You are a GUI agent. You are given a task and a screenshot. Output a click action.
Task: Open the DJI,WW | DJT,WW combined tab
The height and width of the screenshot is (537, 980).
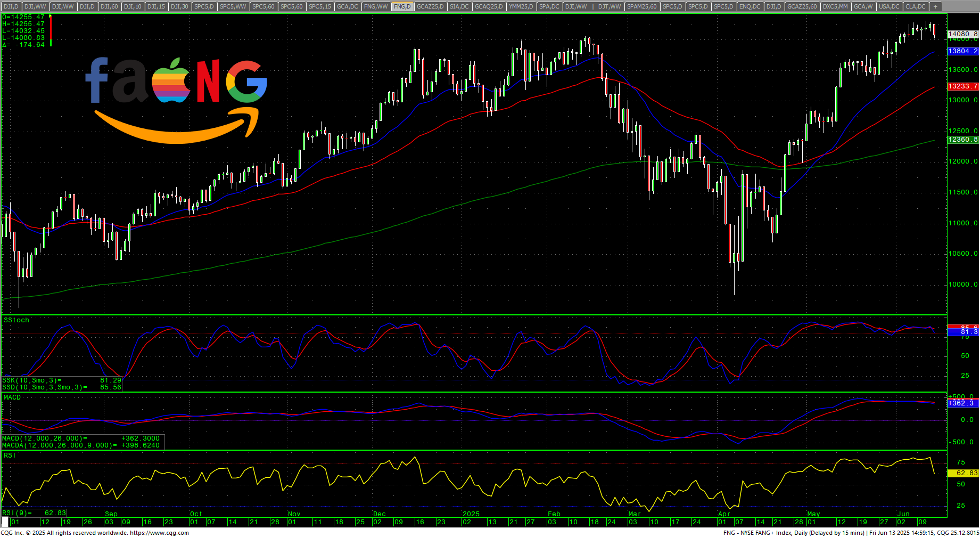(x=593, y=6)
